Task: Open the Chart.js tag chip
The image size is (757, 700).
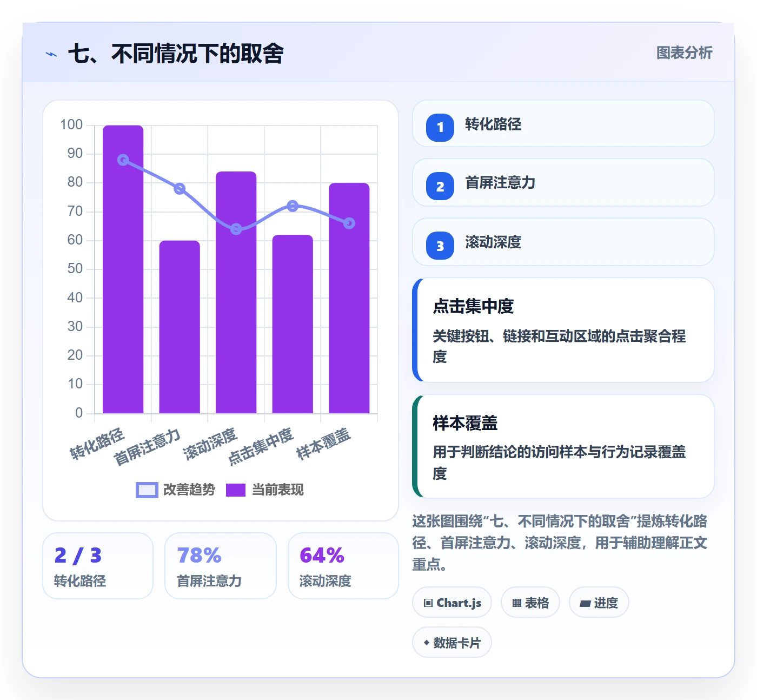Action: point(452,602)
